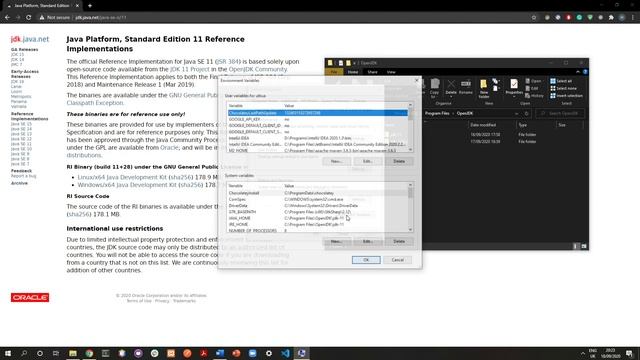Collapse the File Explorer ribbon chevron
This screenshot has width=640, height=360.
(578, 72)
